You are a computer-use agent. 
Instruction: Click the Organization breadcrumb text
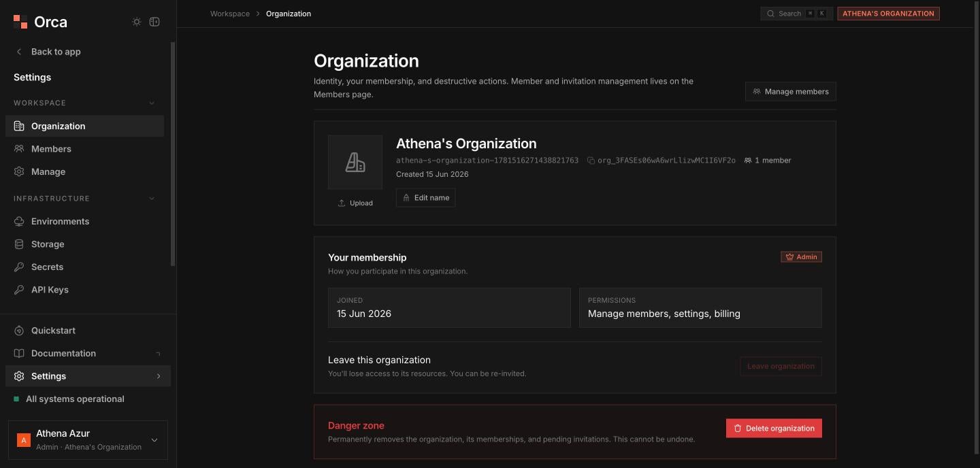(x=289, y=14)
